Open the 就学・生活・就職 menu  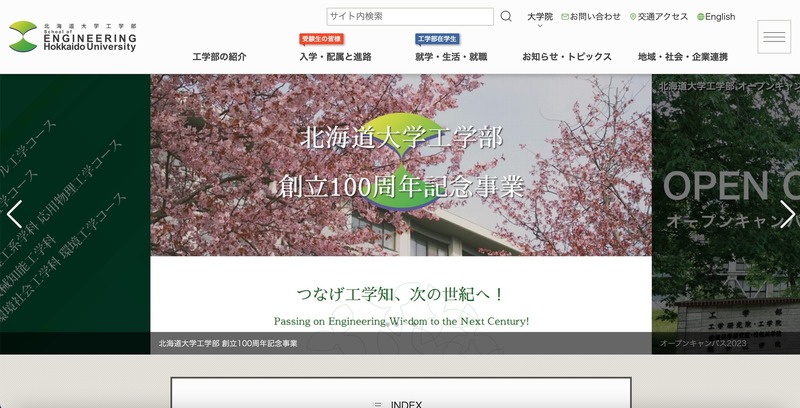[x=451, y=57]
